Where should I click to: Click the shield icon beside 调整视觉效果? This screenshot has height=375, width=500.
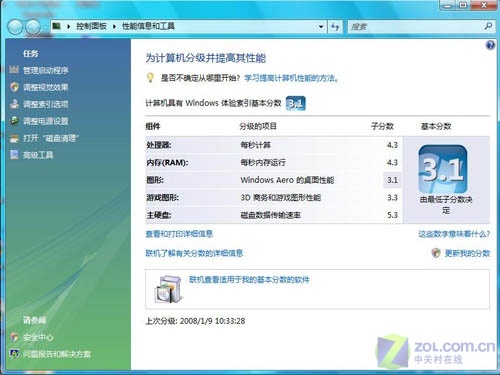(14, 87)
